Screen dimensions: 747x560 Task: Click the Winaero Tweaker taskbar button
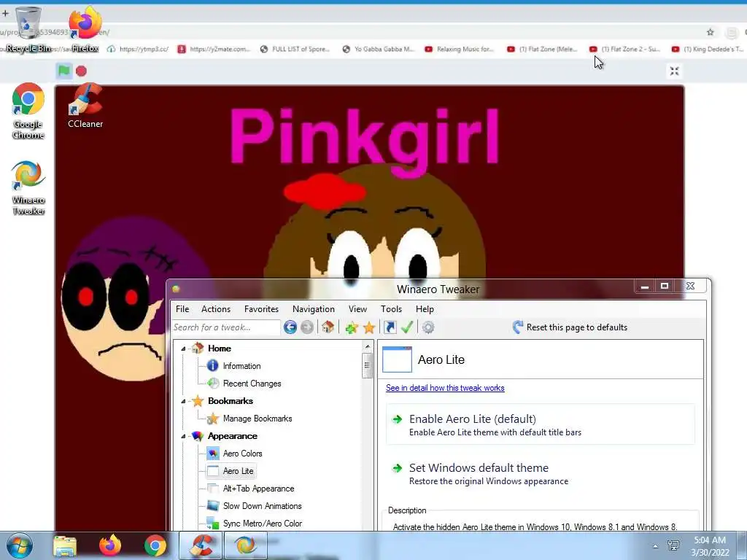(245, 545)
